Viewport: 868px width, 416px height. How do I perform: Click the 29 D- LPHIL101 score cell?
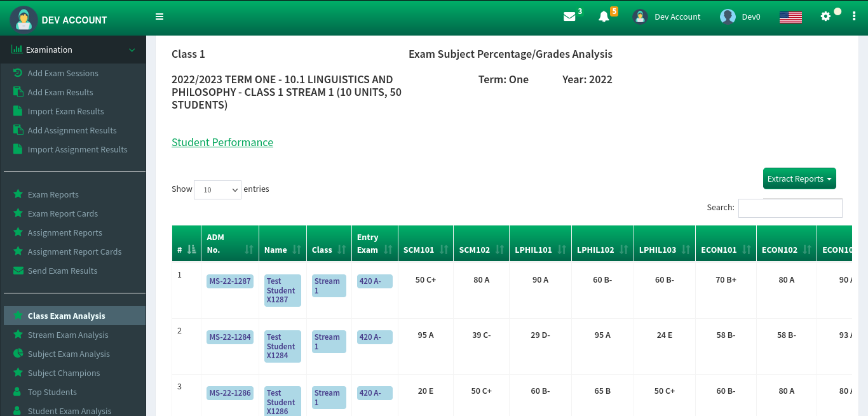point(540,335)
